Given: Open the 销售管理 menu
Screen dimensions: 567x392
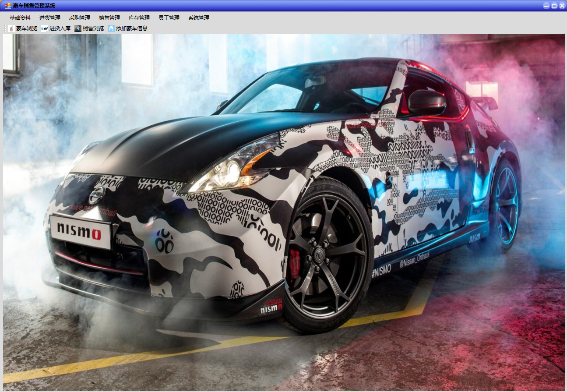Looking at the screenshot, I should coord(109,18).
